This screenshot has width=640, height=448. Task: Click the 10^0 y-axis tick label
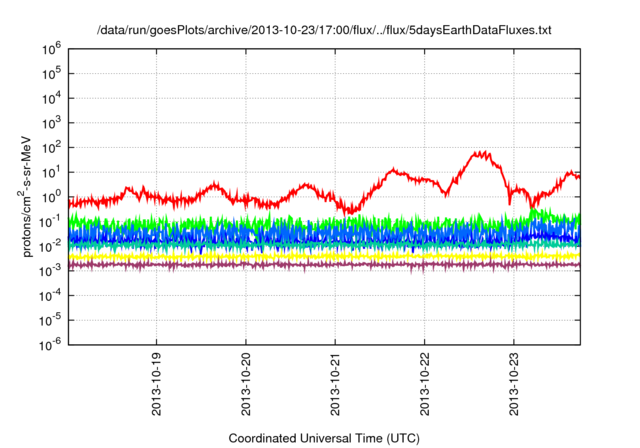click(x=51, y=197)
